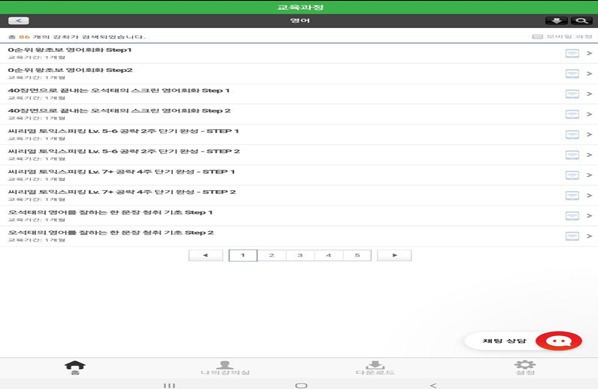The image size is (598, 389).
Task: Go back using the header back arrow
Action: 18,21
